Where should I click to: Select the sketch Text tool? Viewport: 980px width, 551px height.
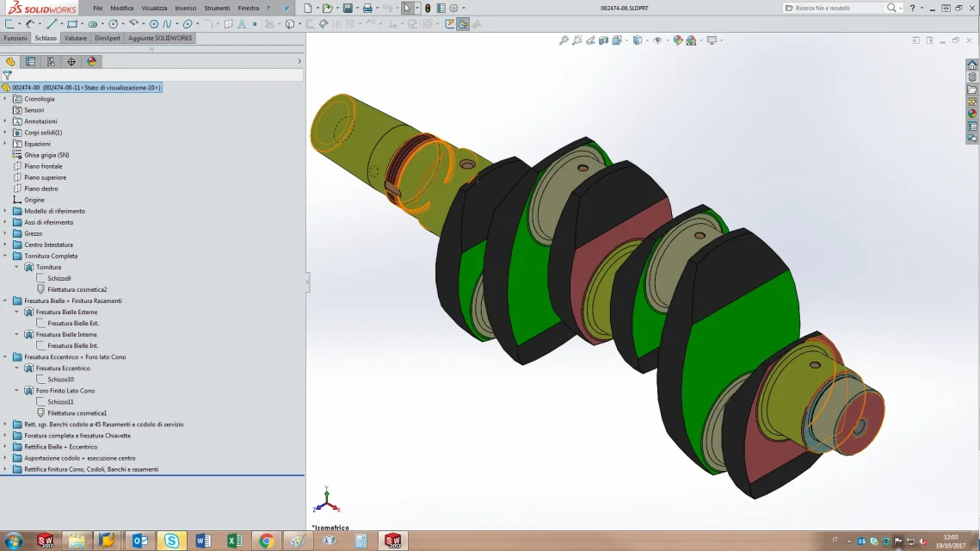point(242,24)
